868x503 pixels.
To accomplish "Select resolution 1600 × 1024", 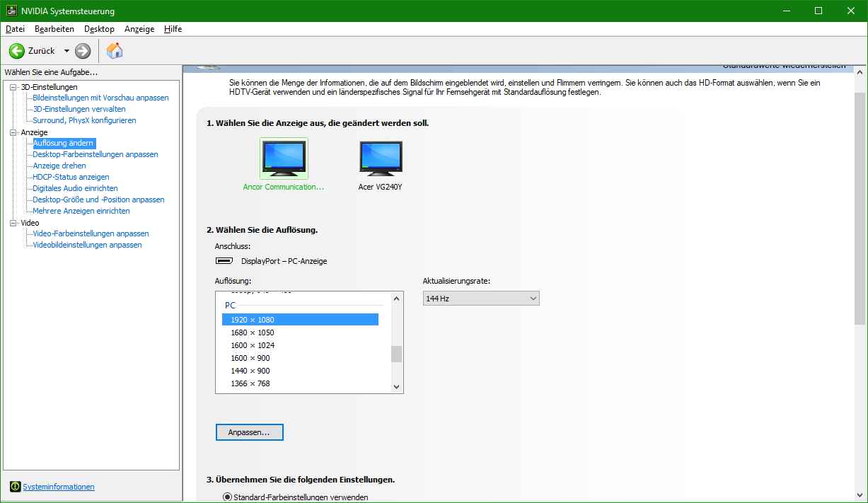I will [x=301, y=345].
